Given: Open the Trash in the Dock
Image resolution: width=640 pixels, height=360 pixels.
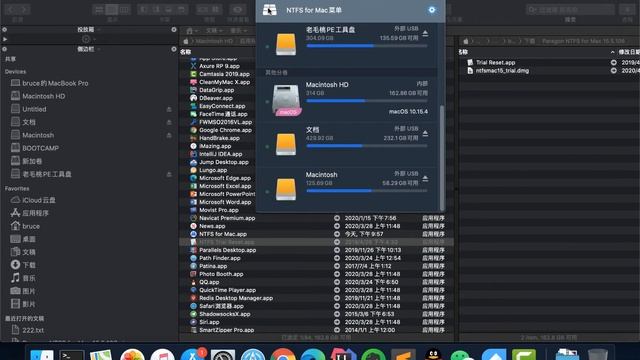Looking at the screenshot, I should coord(598,355).
